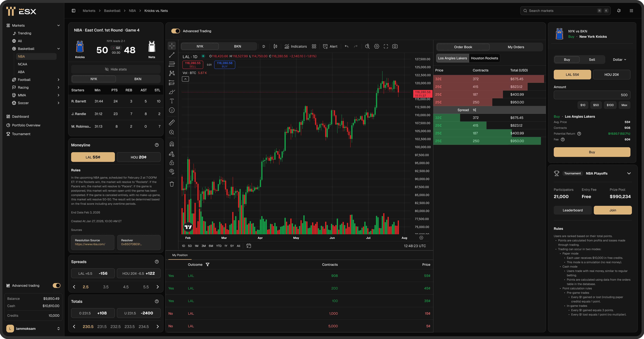Set amount with the $50 quick button
The width and height of the screenshot is (644, 339).
click(x=596, y=105)
